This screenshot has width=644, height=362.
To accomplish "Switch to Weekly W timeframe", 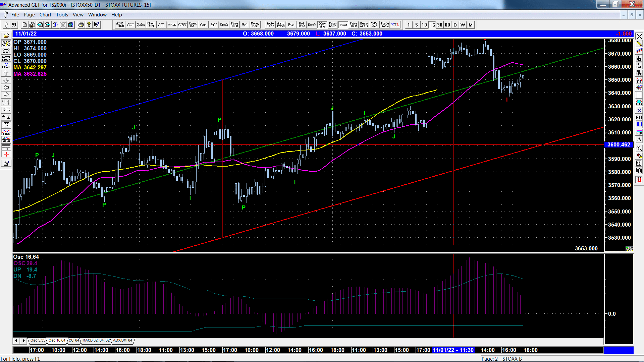I will pyautogui.click(x=463, y=25).
